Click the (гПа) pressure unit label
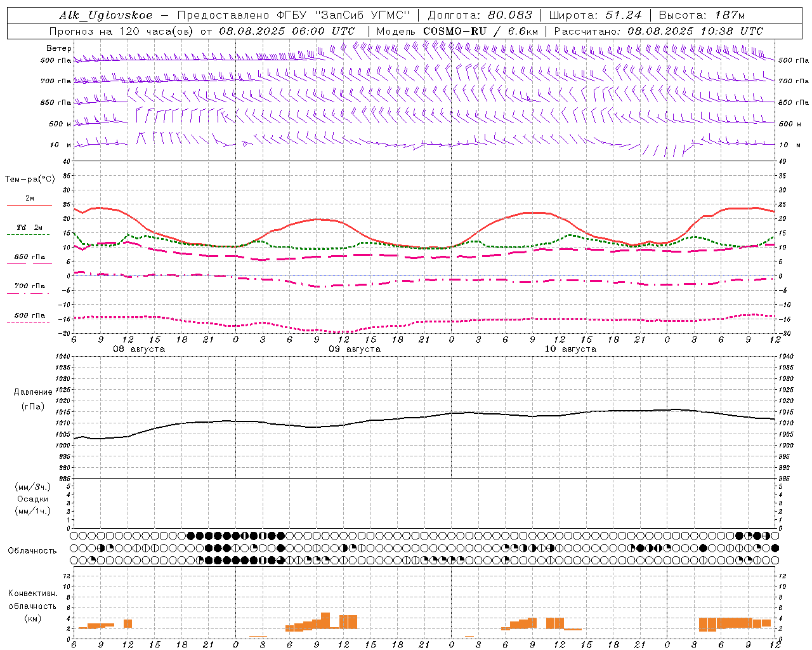Image resolution: width=812 pixels, height=650 pixels. (32, 406)
